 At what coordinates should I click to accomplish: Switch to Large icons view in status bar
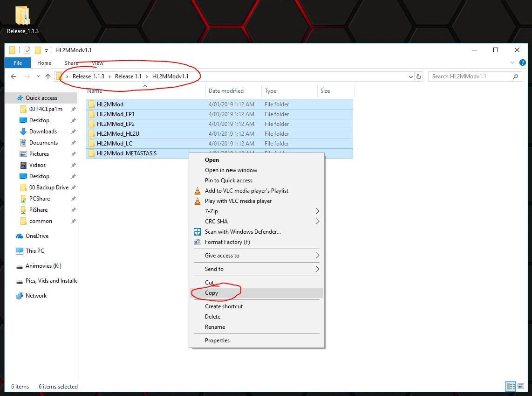522,386
